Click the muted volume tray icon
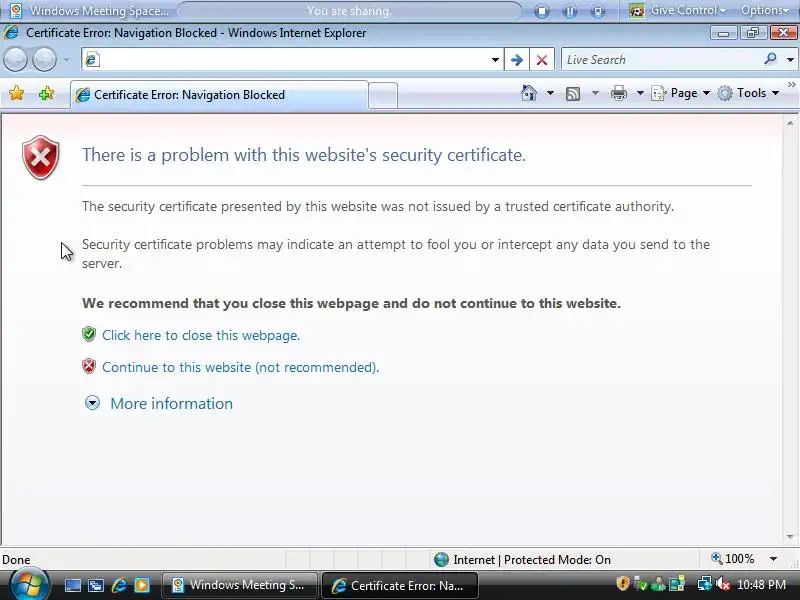 click(x=722, y=584)
